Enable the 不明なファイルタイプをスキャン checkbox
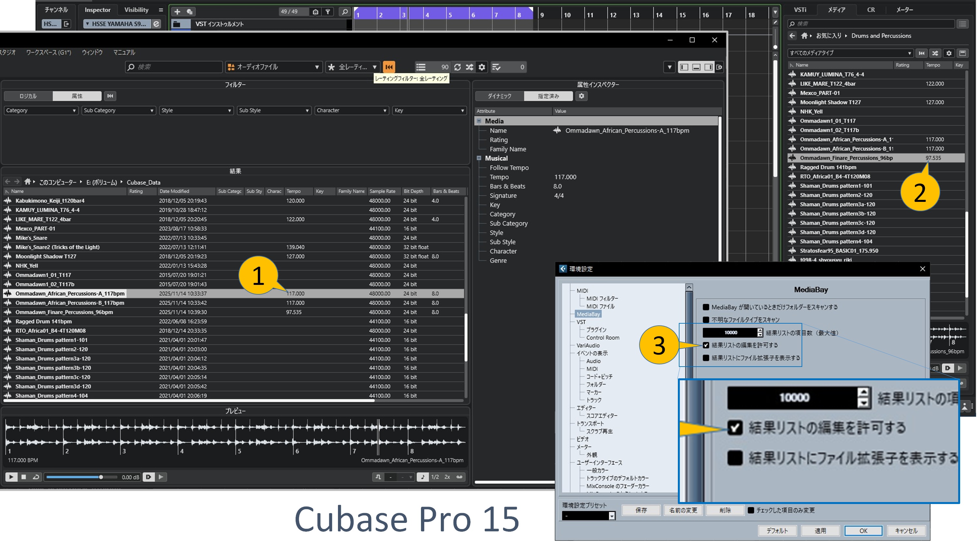Screen dimensions: 980x546 pos(706,320)
